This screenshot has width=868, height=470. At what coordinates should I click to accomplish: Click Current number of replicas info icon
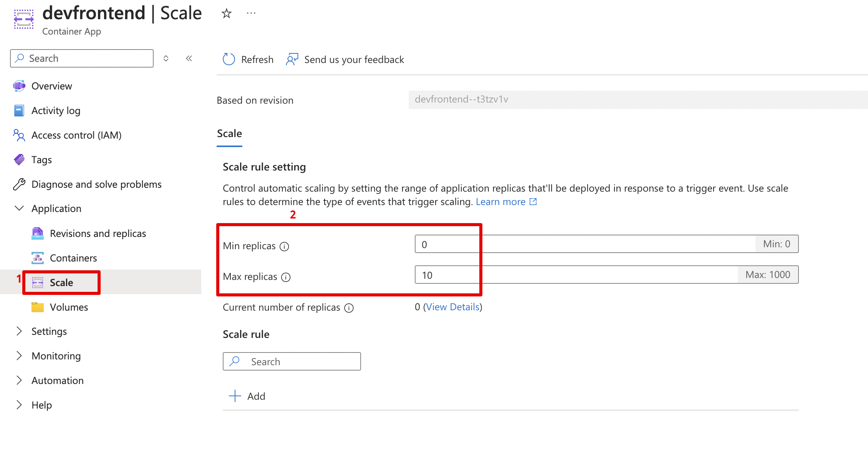[x=349, y=308]
